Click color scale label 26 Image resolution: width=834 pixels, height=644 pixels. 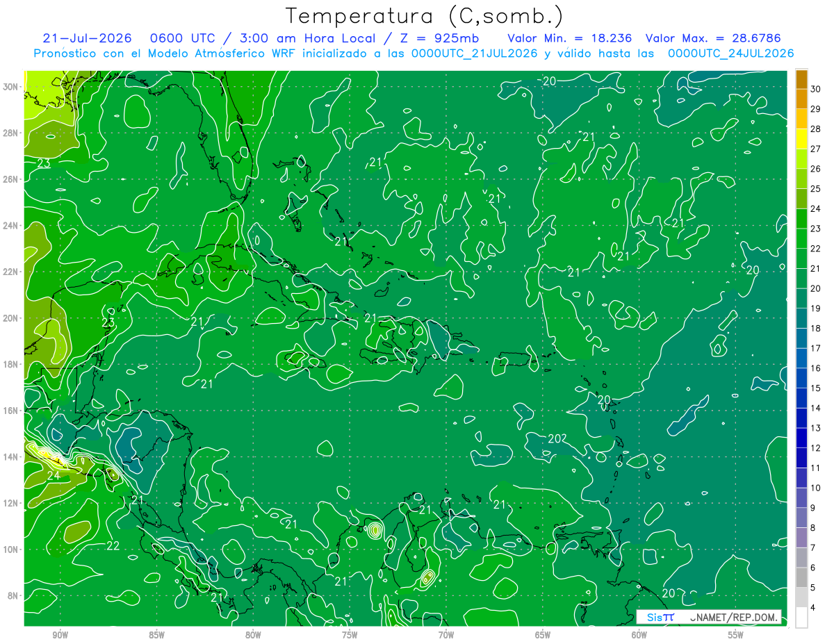tap(816, 169)
